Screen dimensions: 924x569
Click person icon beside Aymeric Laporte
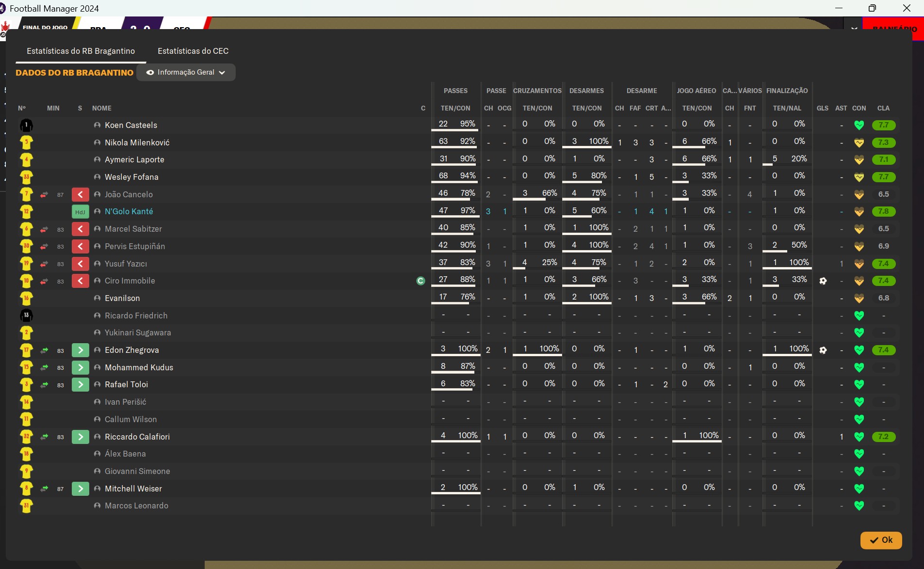click(x=97, y=159)
